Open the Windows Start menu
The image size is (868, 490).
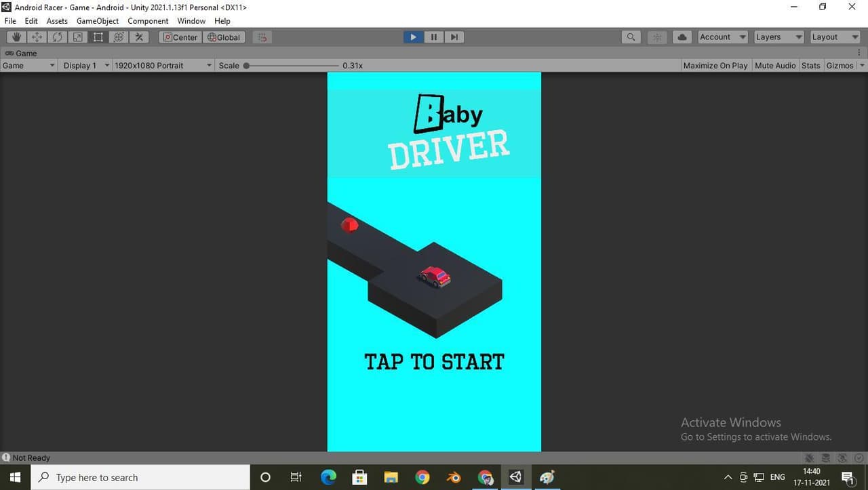pyautogui.click(x=15, y=477)
